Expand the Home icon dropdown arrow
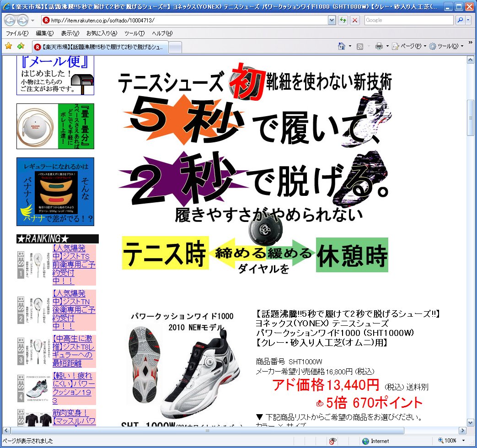Screen dimensions: 477x448 click(350, 46)
